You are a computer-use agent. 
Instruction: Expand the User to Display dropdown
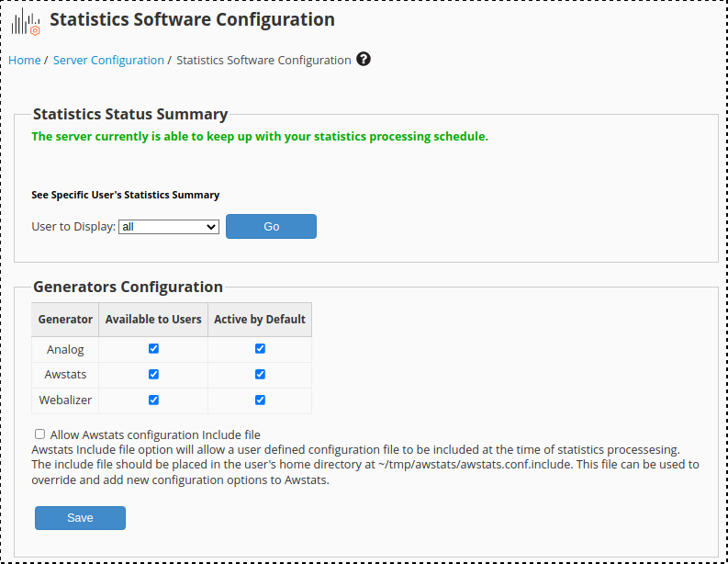pos(169,226)
